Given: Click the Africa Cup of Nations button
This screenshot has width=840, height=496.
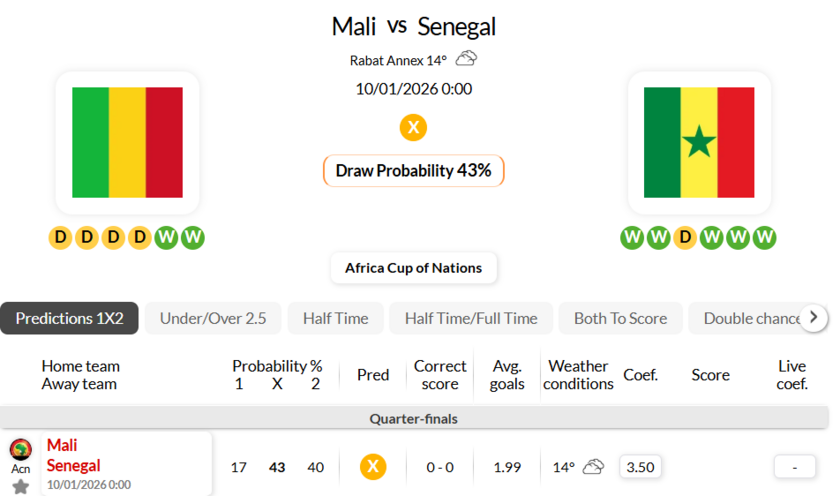Looking at the screenshot, I should click(x=413, y=268).
